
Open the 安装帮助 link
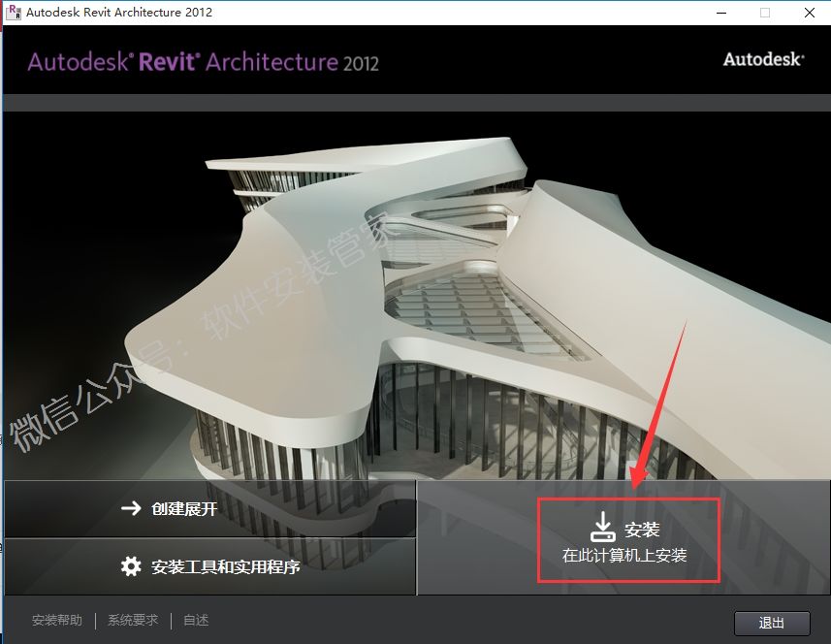[x=57, y=621]
